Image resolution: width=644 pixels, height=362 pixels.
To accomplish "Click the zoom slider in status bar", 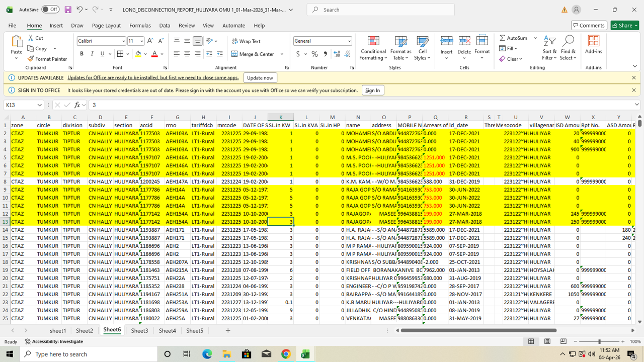I will (x=599, y=341).
